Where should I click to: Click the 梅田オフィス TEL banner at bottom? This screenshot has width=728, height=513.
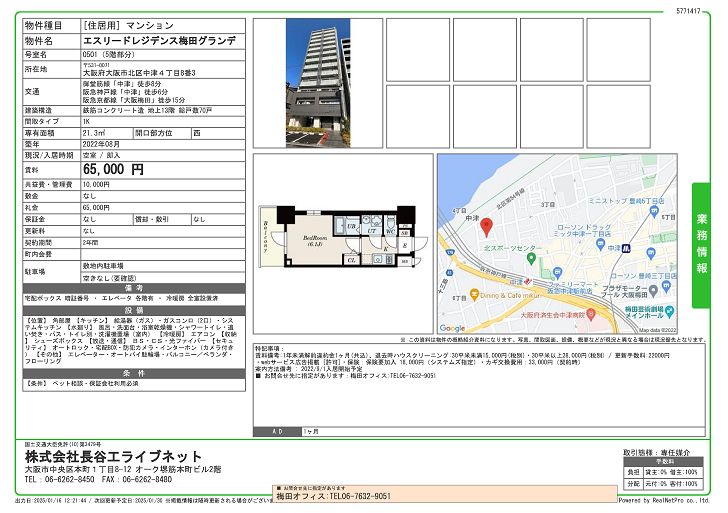pyautogui.click(x=444, y=494)
